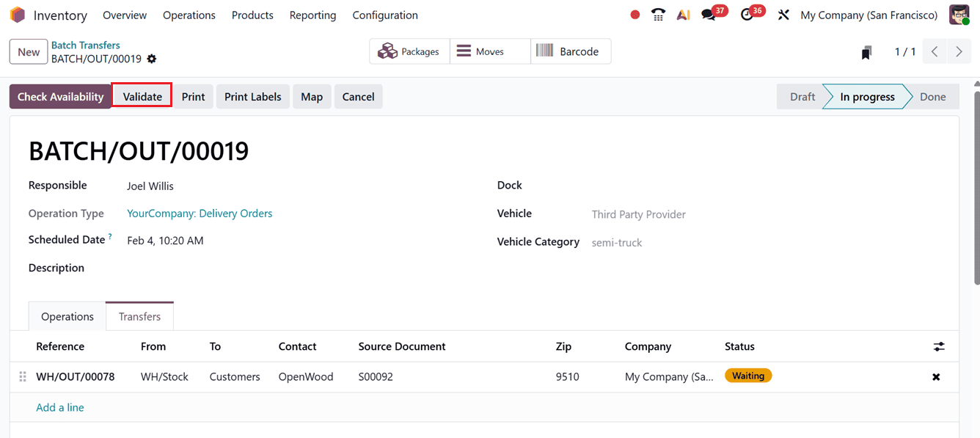Remove transfer WH/OUT/00078 with the X
Image resolution: width=980 pixels, height=438 pixels.
click(936, 376)
